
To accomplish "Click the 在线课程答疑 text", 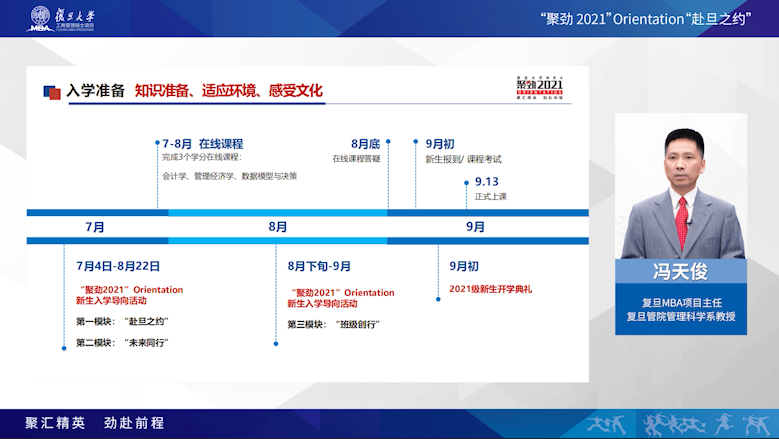I will coord(356,158).
